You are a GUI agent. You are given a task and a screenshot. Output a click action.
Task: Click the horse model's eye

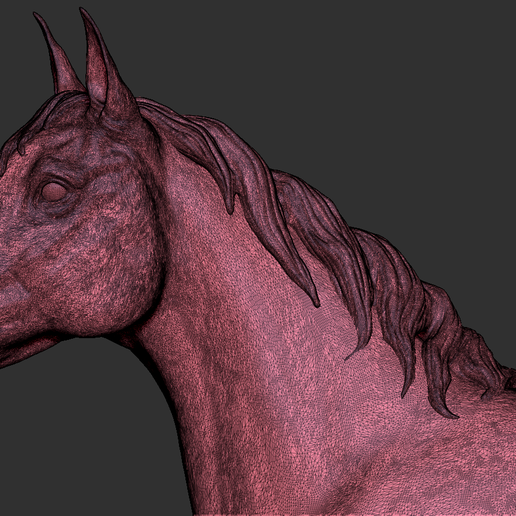coord(53,191)
